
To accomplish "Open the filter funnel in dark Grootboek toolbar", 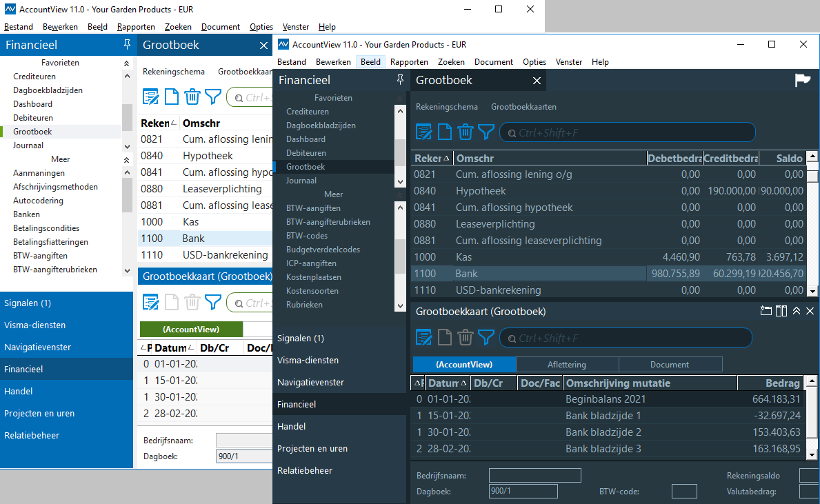I will (x=486, y=132).
